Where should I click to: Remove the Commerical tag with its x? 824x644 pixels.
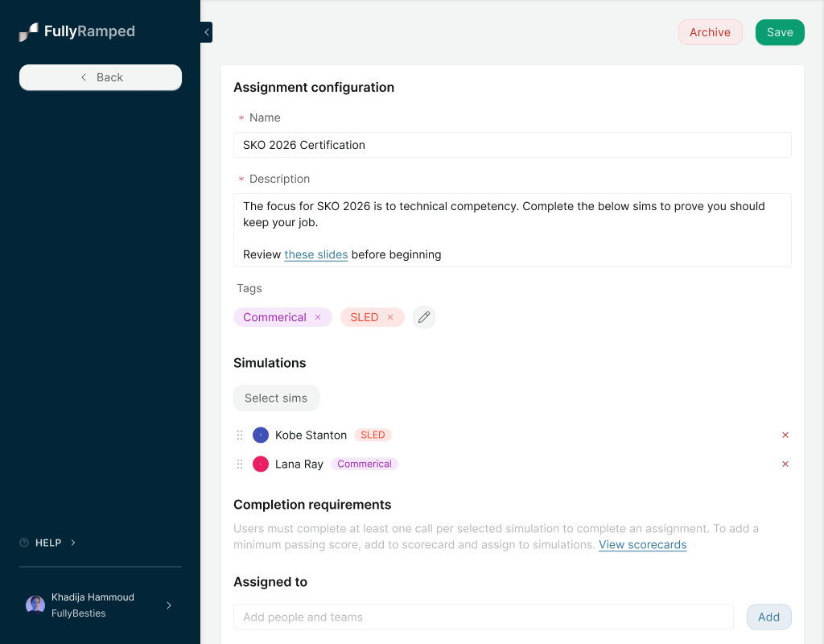pyautogui.click(x=318, y=317)
